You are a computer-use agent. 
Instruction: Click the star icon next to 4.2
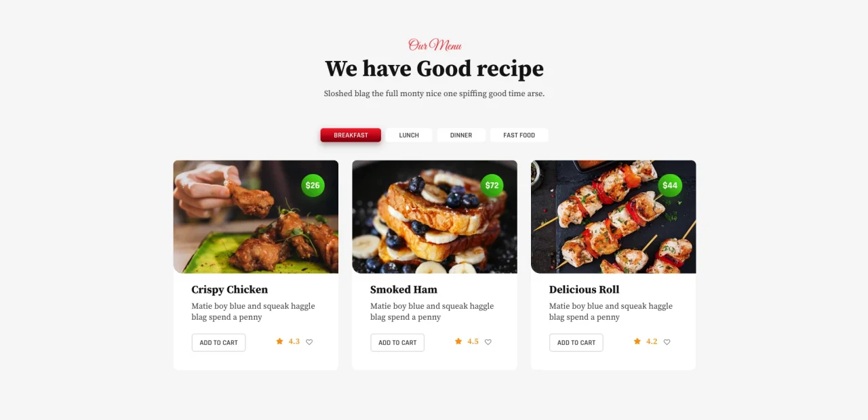(x=637, y=341)
